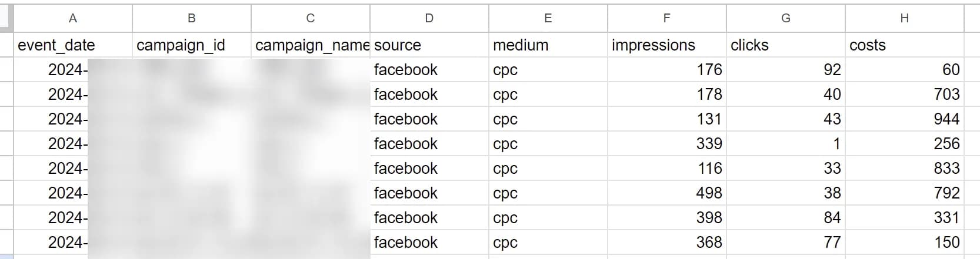Click the clicks cell showing 1
This screenshot has width=980, height=259.
click(x=785, y=144)
